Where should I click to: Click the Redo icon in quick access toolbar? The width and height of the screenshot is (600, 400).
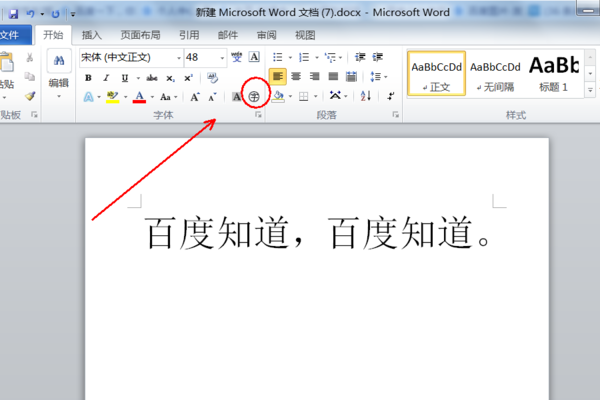click(x=55, y=14)
